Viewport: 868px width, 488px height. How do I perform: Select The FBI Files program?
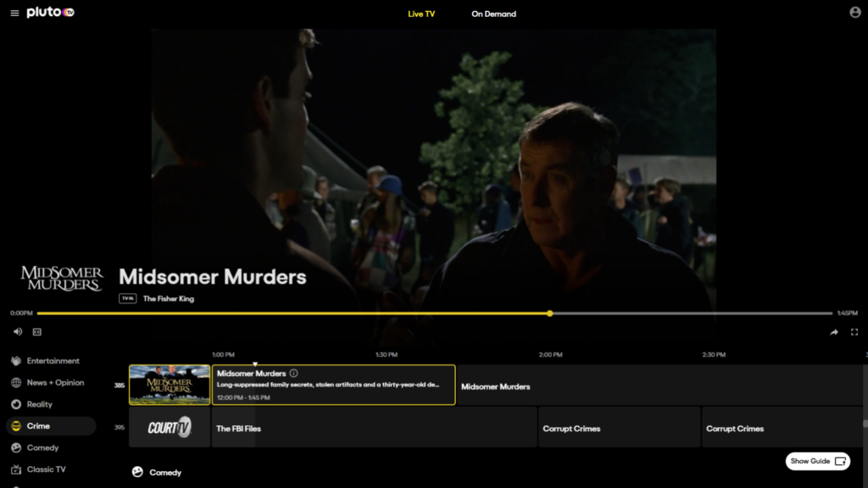(374, 427)
